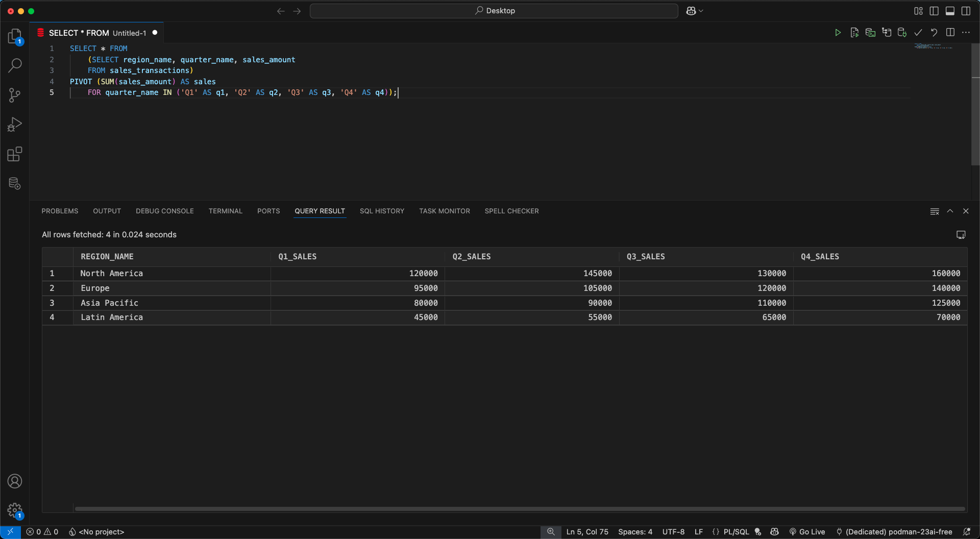Go back using the title bar arrow
Viewport: 980px width, 539px height.
pyautogui.click(x=281, y=11)
